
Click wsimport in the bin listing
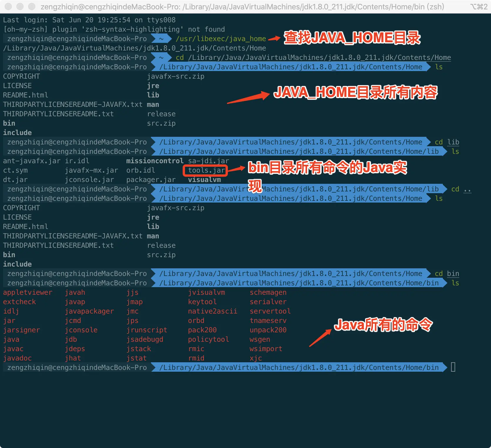click(266, 349)
